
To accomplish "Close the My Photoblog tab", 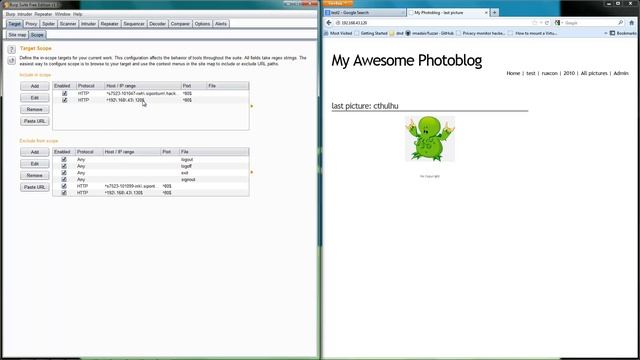I will tap(486, 13).
